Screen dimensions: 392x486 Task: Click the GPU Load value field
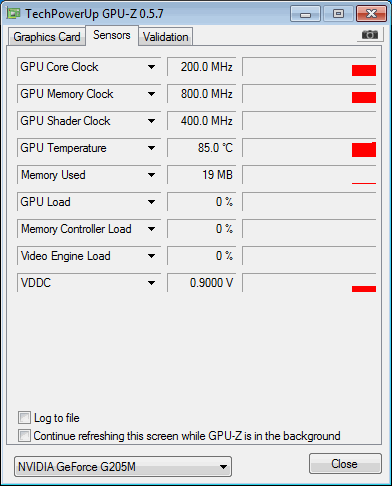click(x=202, y=202)
